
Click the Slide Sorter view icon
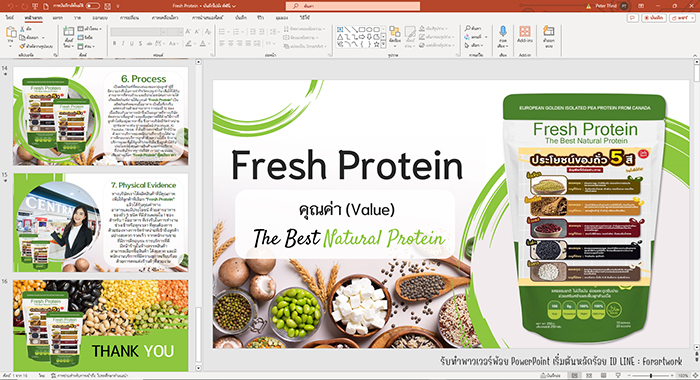coord(589,376)
